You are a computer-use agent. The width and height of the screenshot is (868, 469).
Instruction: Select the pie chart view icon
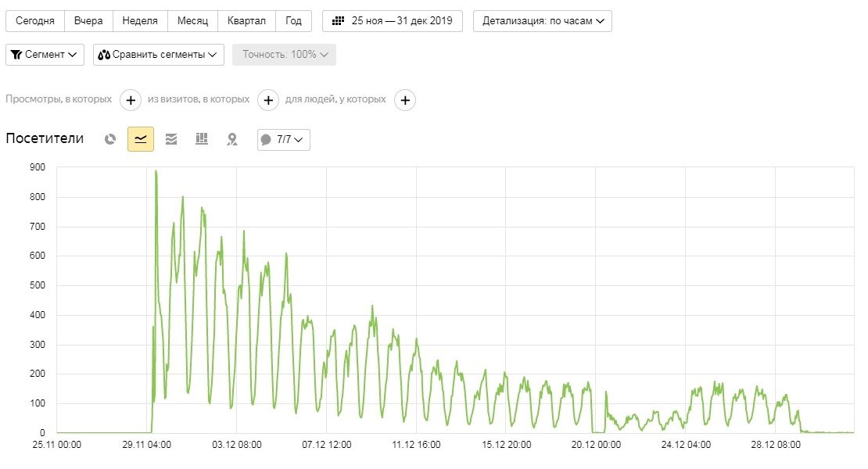click(110, 139)
